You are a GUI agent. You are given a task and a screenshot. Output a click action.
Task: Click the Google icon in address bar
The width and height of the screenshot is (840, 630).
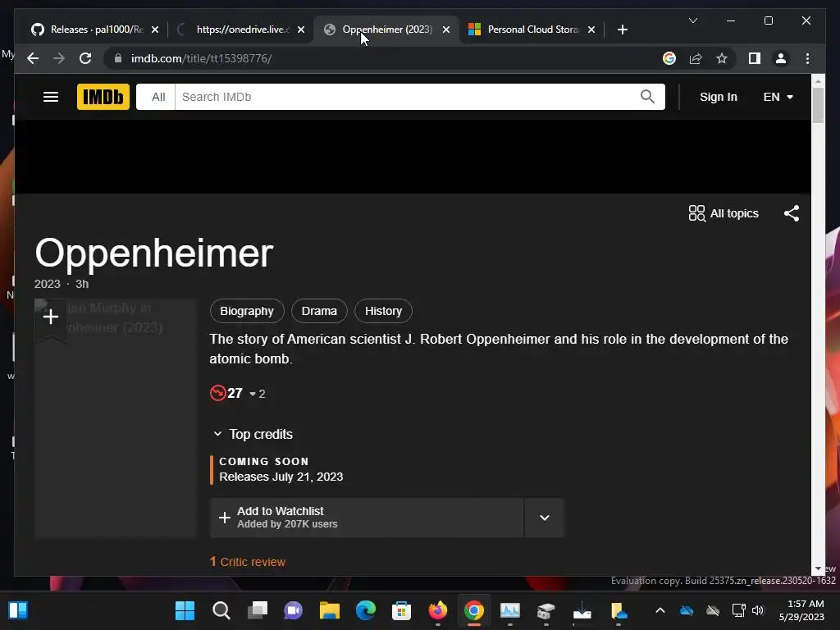point(669,58)
